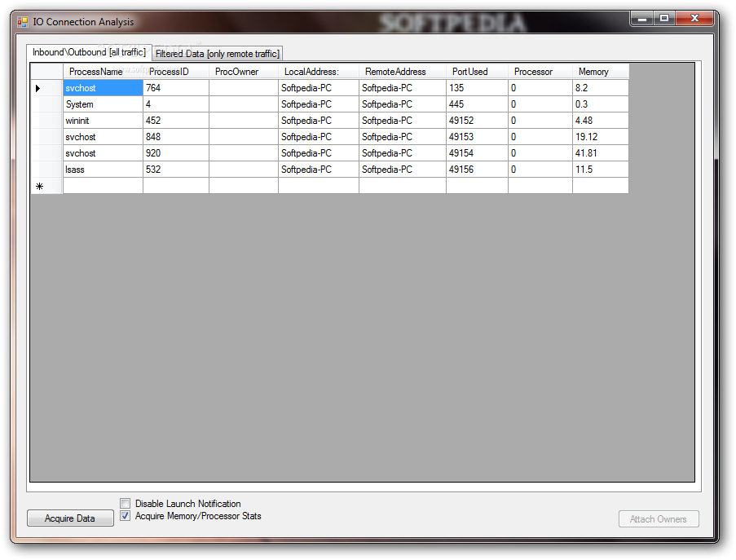Maximize the IO Connection Analysis window
This screenshot has height=560, width=736.
click(664, 19)
